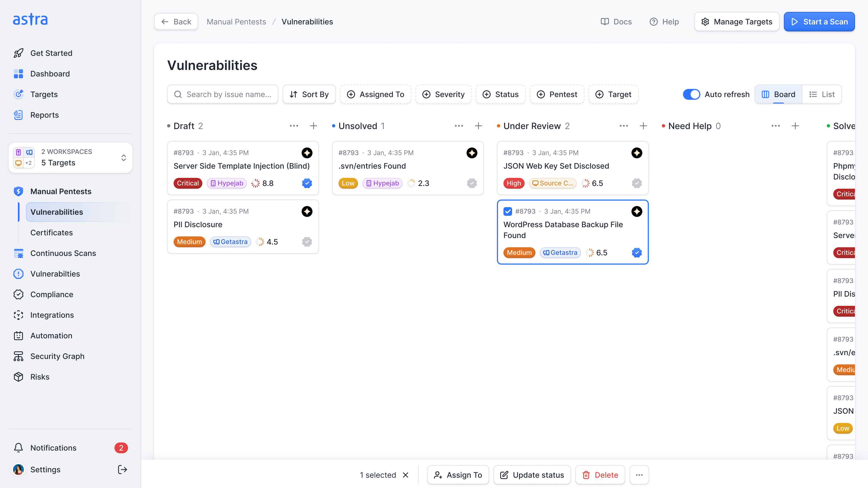This screenshot has width=868, height=488.
Task: Open the Sort By dropdown
Action: (x=309, y=94)
